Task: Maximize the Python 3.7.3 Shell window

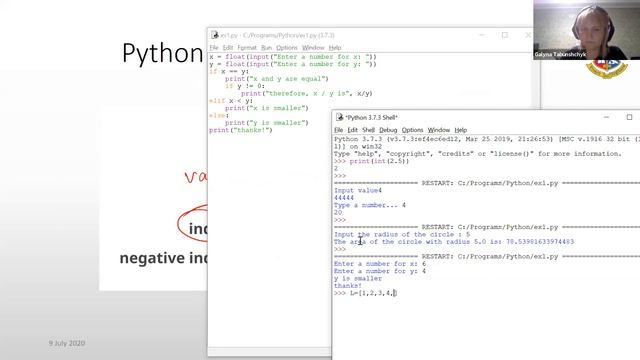Action: click(629, 117)
